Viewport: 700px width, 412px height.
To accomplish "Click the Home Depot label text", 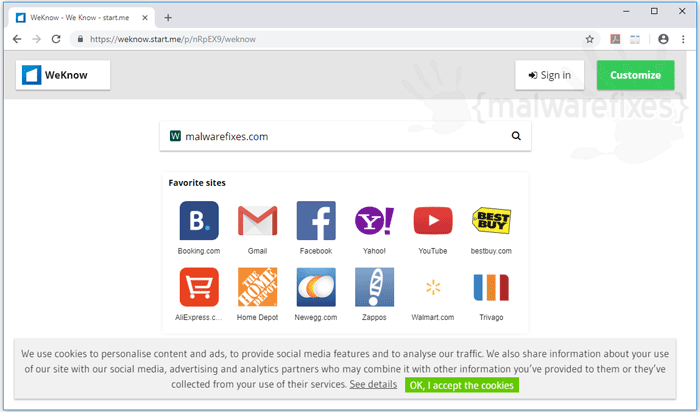I will click(258, 317).
